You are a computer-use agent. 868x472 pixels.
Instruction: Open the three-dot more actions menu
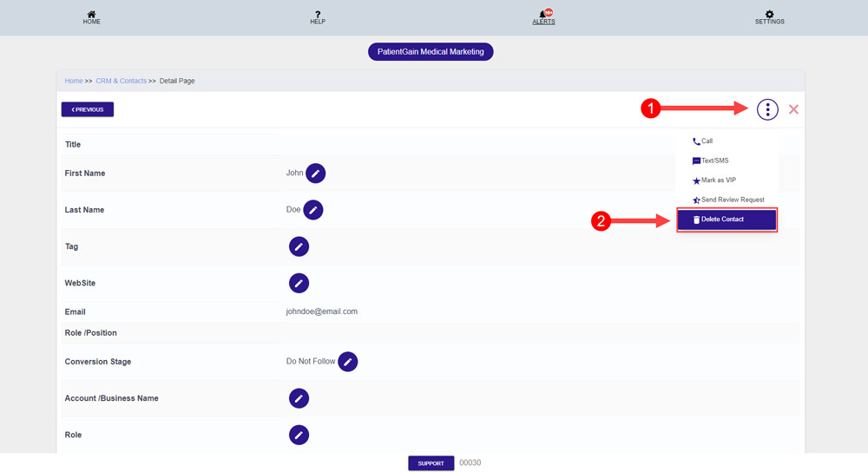tap(767, 109)
